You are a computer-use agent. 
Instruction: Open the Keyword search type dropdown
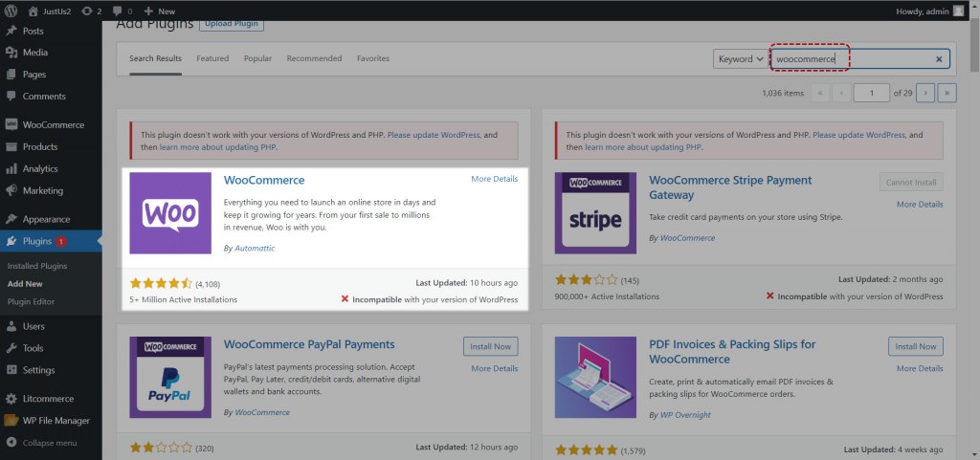point(741,58)
